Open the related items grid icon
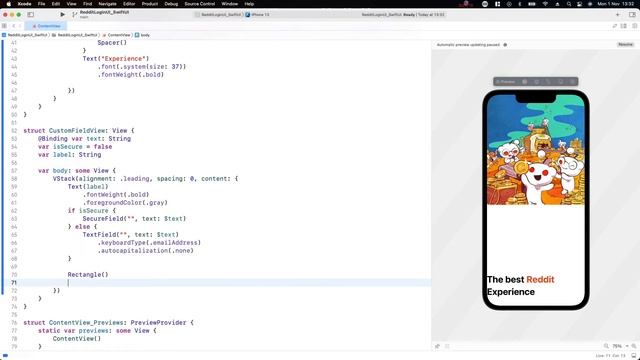 point(4,26)
